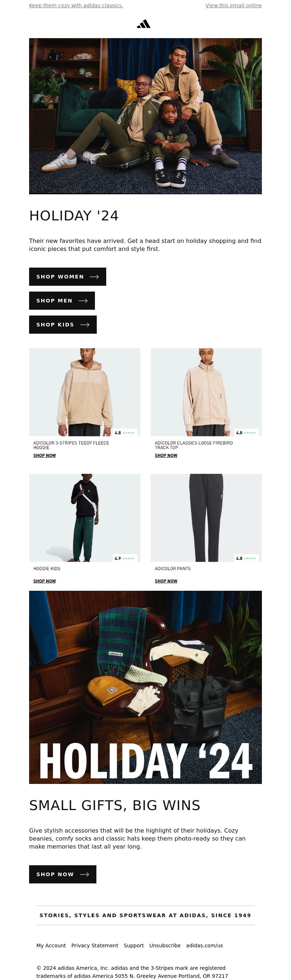Click the Unsubscribe footer link
291x980 pixels.
[x=165, y=946]
